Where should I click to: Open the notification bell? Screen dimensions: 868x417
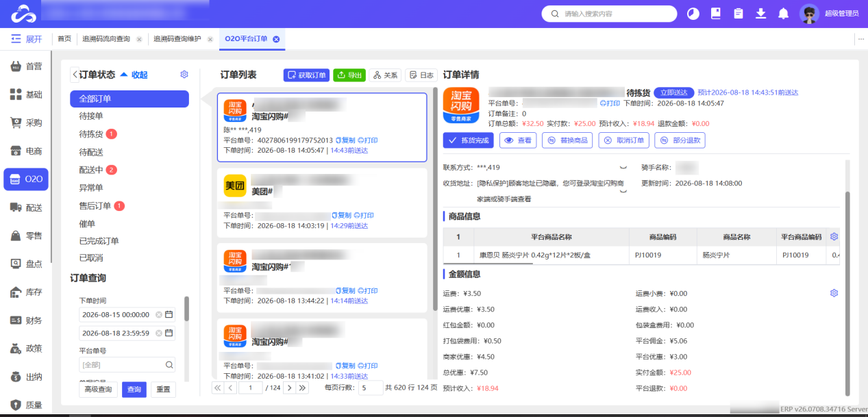click(784, 14)
